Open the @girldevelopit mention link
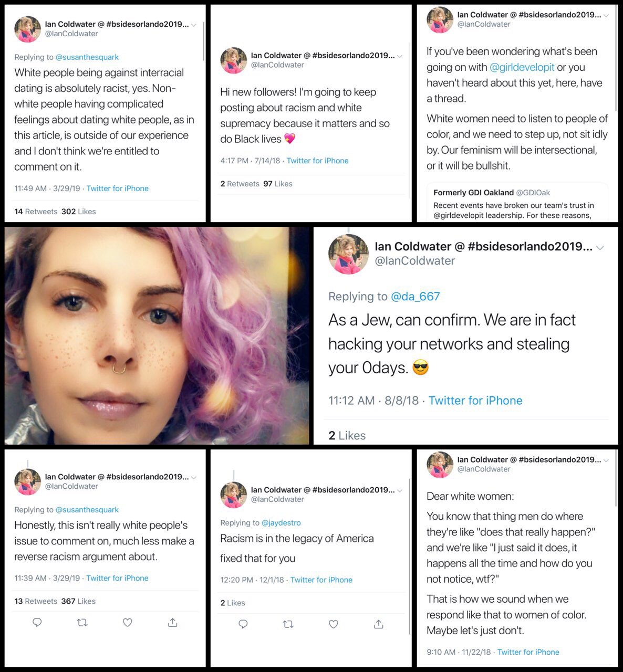The width and height of the screenshot is (623, 672). click(x=522, y=67)
